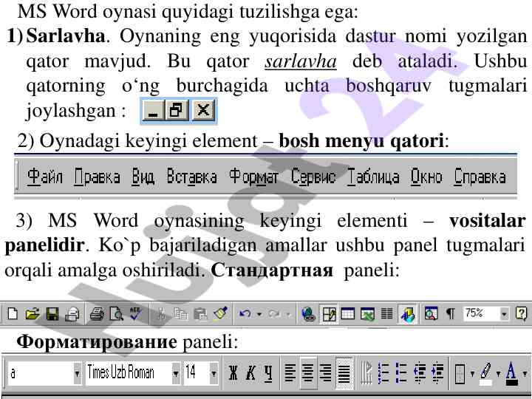The height and width of the screenshot is (399, 532).
Task: Apply the Highlight pen color swatch
Action: (486, 374)
